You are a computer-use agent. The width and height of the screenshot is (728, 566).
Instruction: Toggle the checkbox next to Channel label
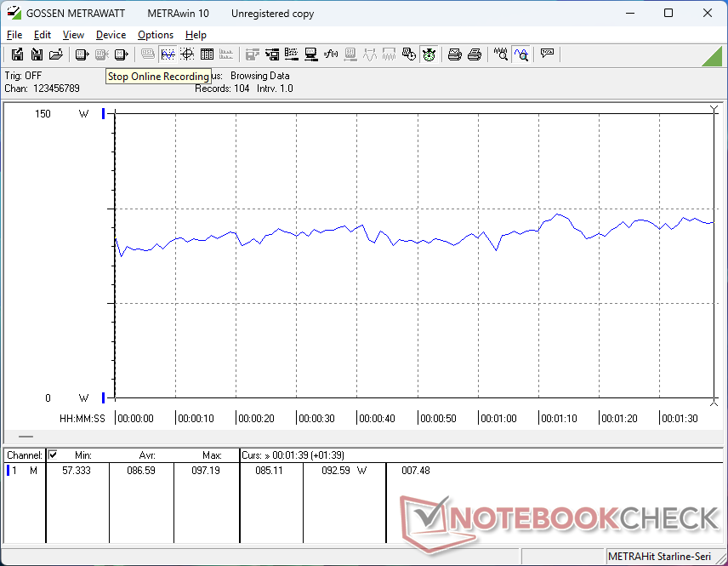[53, 455]
